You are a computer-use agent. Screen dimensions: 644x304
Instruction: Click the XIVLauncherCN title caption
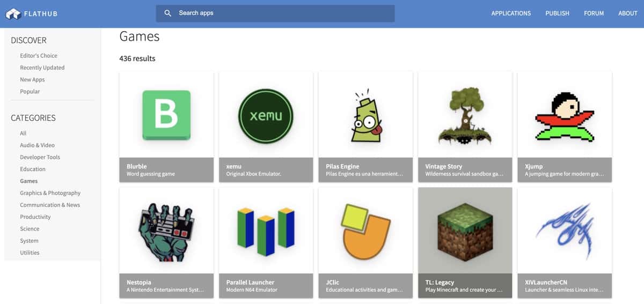546,282
